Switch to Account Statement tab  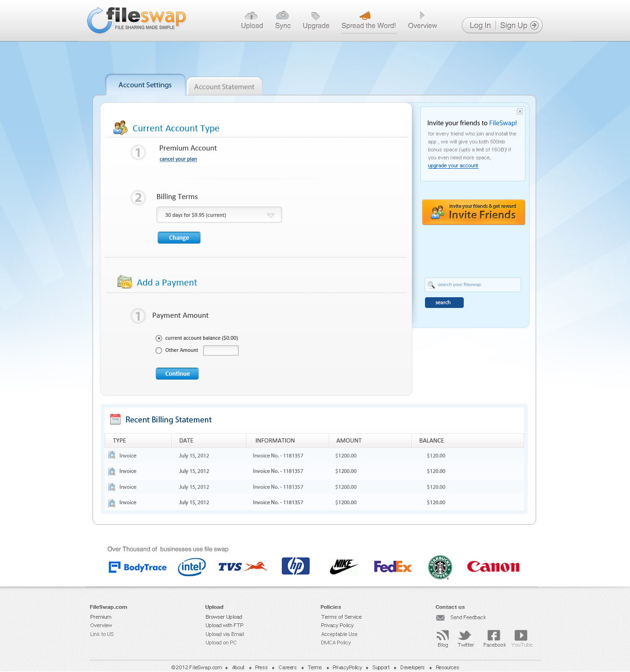pyautogui.click(x=224, y=87)
